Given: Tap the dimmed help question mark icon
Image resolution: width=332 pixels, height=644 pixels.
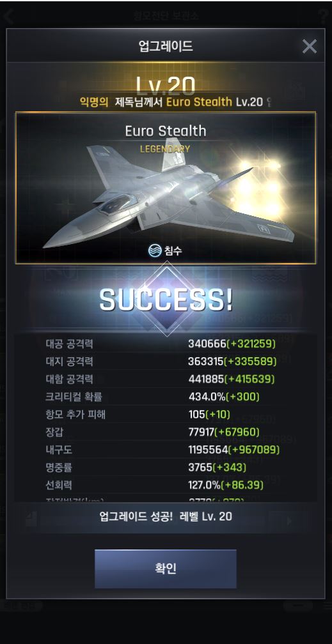Looking at the screenshot, I should 324,17.
